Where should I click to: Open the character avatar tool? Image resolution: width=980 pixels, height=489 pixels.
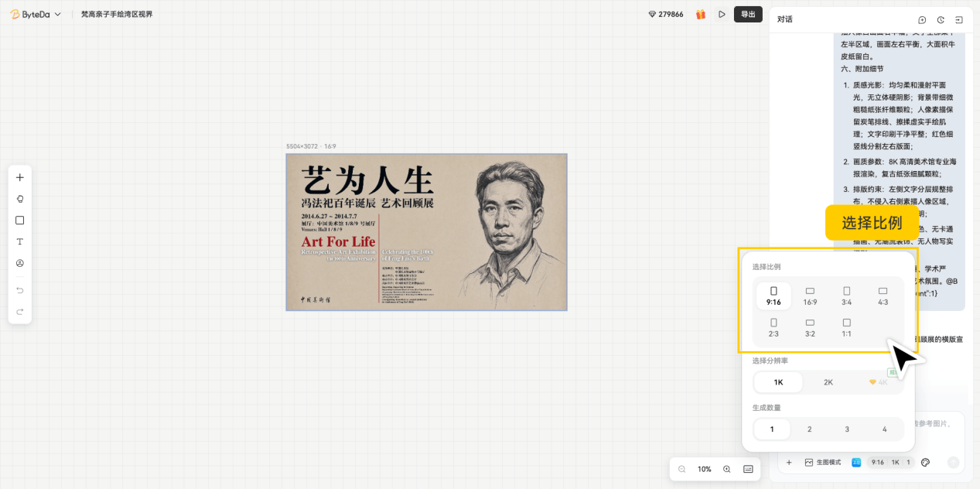coord(20,263)
